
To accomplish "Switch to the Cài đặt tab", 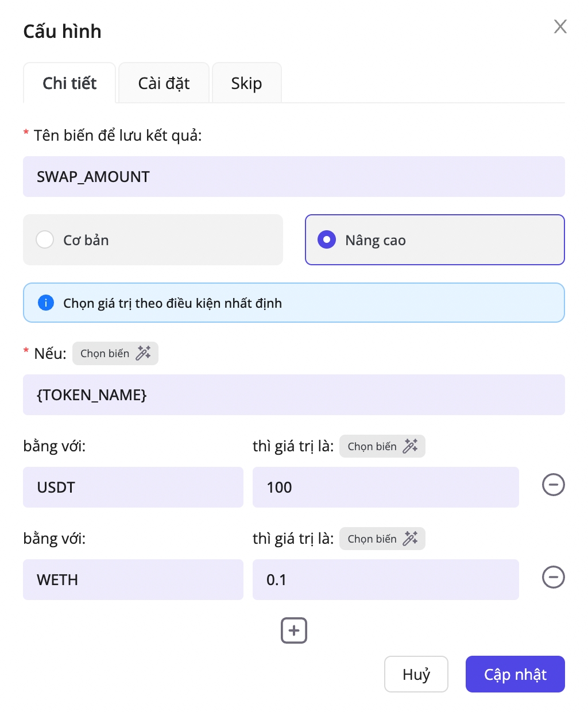I will [x=164, y=83].
